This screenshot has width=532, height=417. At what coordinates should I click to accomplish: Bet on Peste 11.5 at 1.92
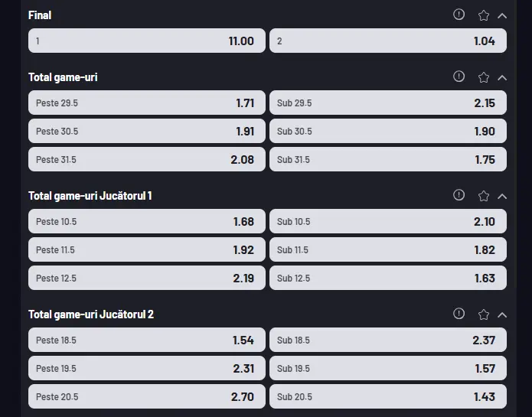(x=146, y=249)
